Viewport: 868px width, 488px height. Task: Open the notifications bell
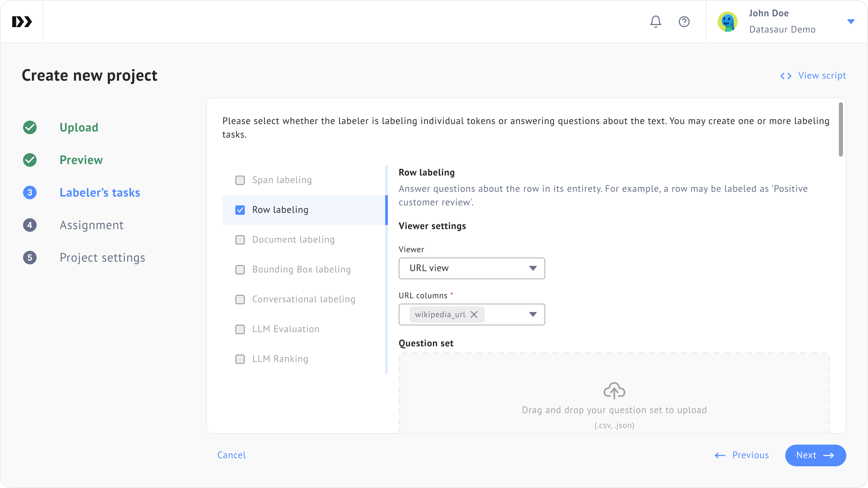coord(655,22)
